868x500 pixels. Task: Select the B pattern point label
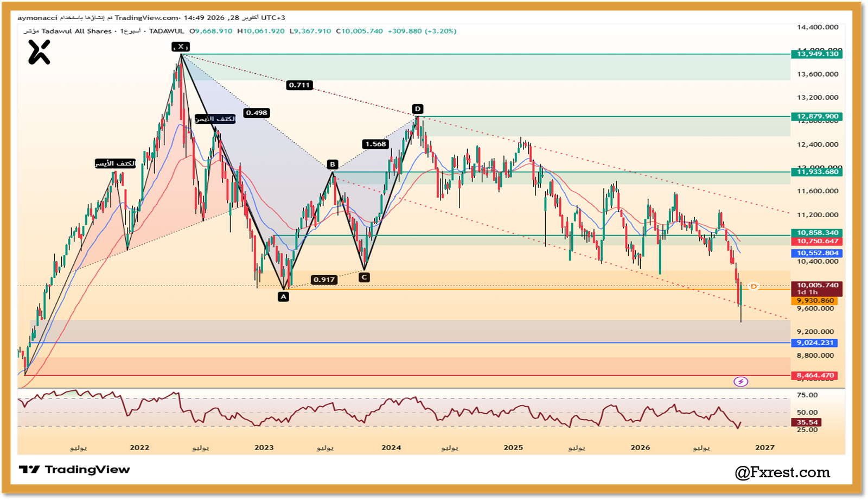tap(333, 164)
